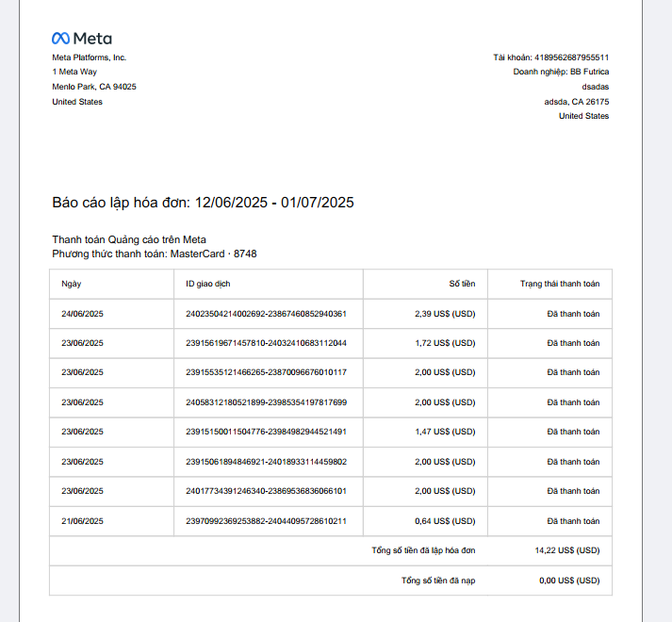Select the account number 418956268795511
The width and height of the screenshot is (672, 622).
(x=571, y=57)
